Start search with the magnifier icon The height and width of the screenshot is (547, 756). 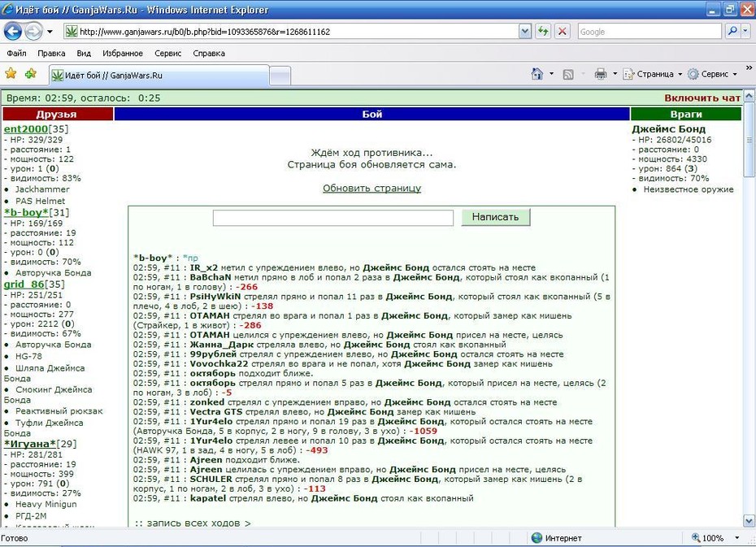coord(732,32)
